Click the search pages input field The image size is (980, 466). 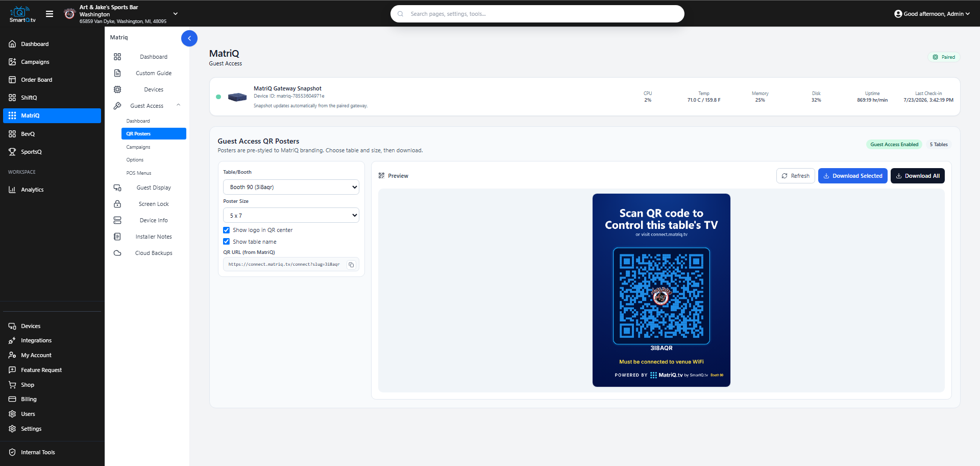(x=537, y=14)
